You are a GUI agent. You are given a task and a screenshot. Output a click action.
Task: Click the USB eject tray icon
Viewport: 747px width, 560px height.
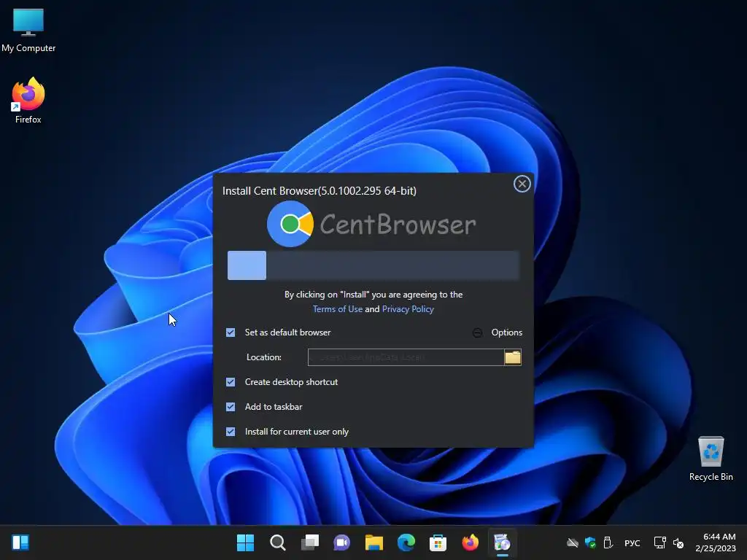pyautogui.click(x=608, y=542)
